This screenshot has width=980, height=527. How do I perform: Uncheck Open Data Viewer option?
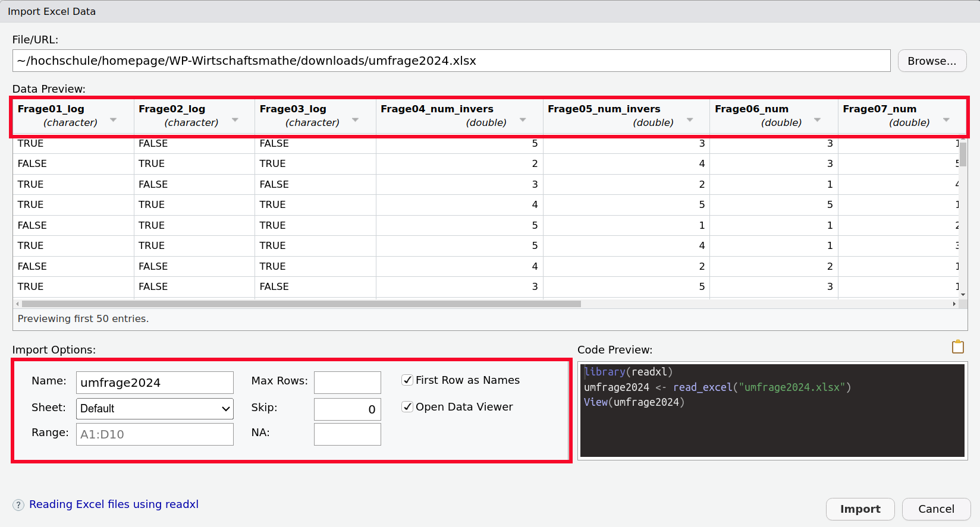pos(407,407)
